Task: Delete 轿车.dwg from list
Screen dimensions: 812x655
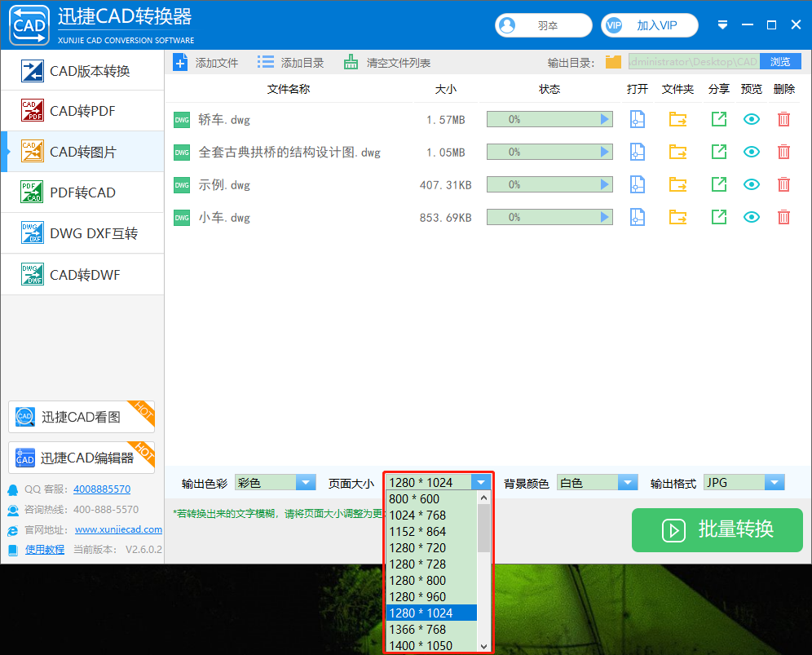Action: coord(783,120)
